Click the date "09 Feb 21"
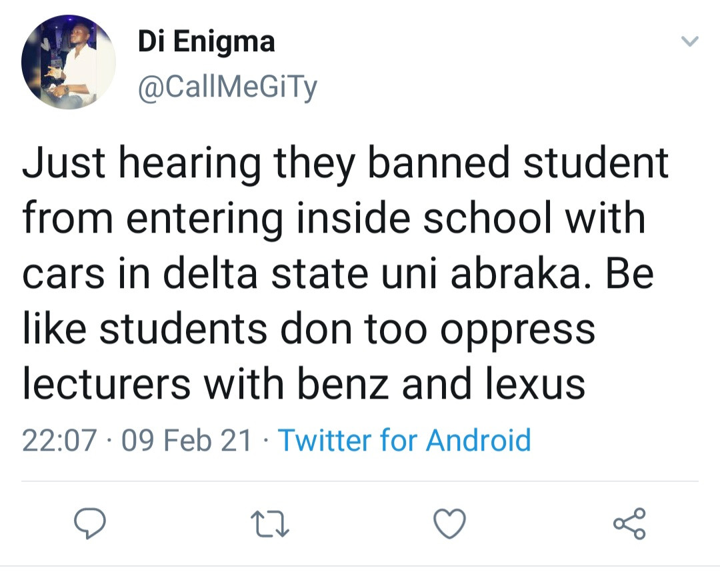Viewport: 720px width, 588px height. (x=187, y=441)
